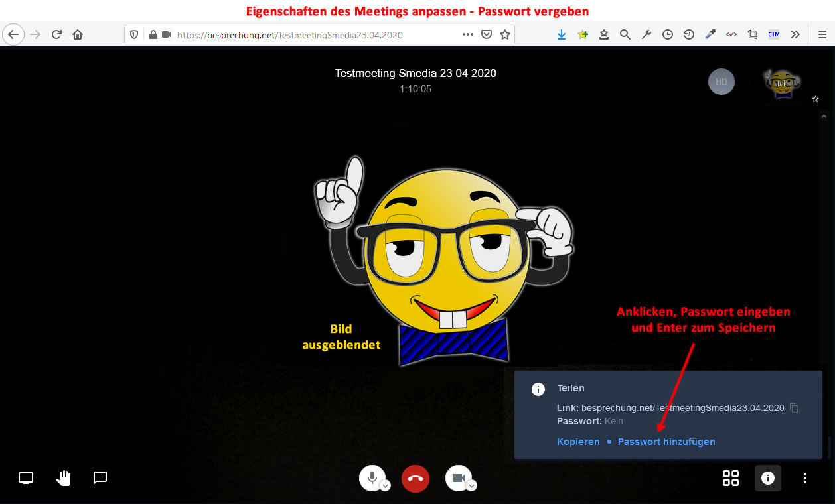Save page to Pocket

point(487,34)
